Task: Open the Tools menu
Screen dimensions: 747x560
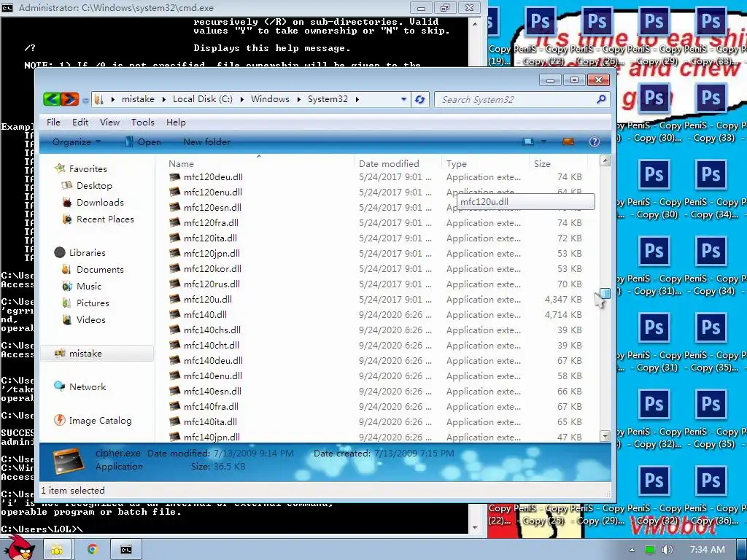Action: (143, 122)
